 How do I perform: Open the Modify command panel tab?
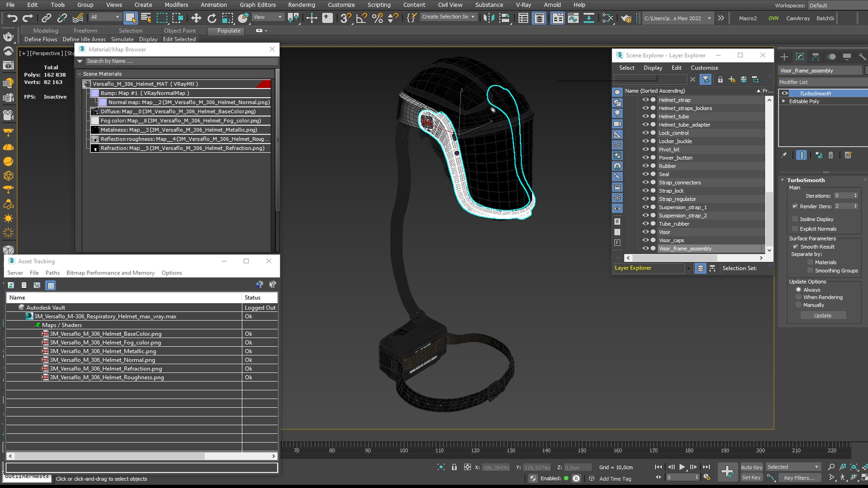point(800,56)
